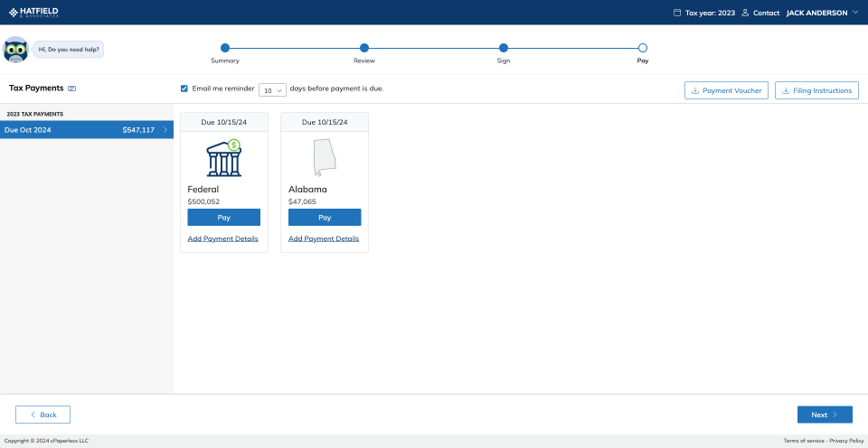Open Privacy Policy link
Viewport: 868px width, 448px height.
846,441
